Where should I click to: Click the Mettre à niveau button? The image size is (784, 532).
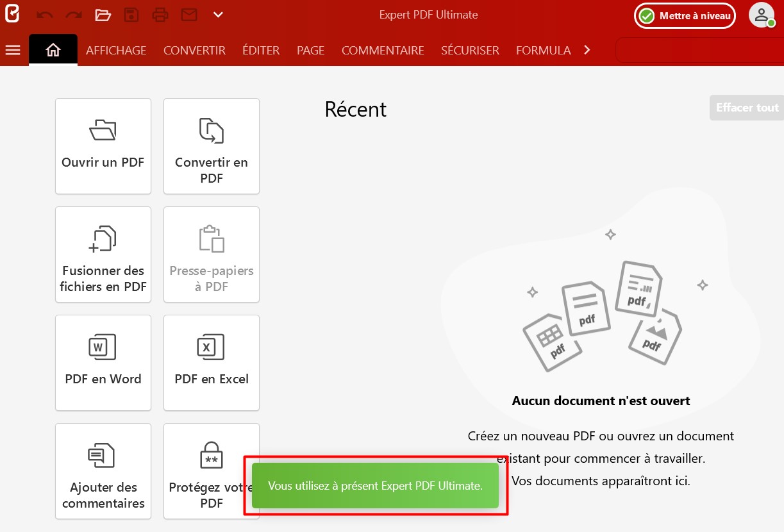685,16
